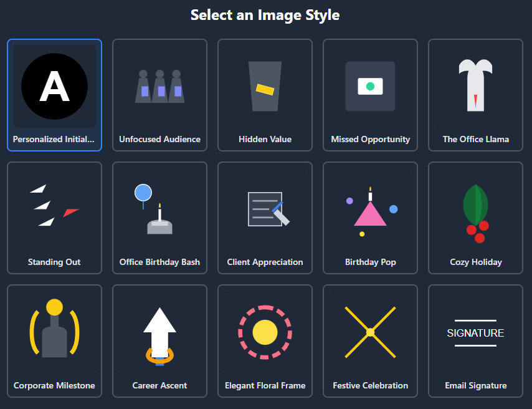The height and width of the screenshot is (409, 532).
Task: Click the Career Ascent upward arrow icon
Action: pyautogui.click(x=159, y=334)
